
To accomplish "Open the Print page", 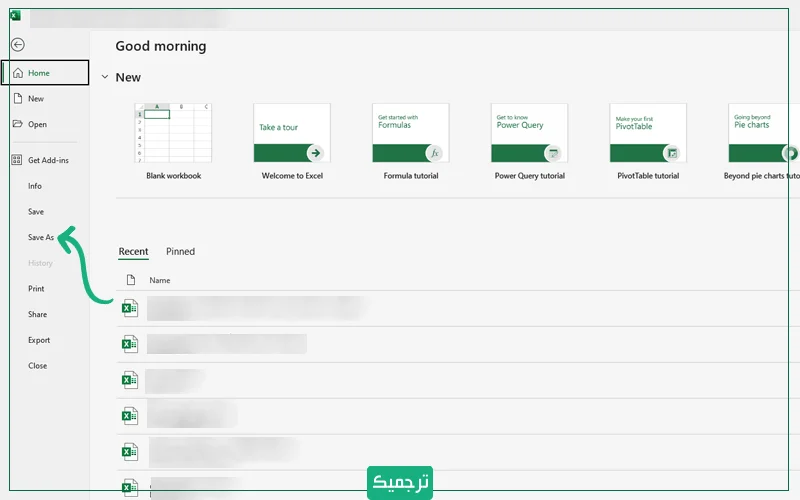I will tap(36, 288).
